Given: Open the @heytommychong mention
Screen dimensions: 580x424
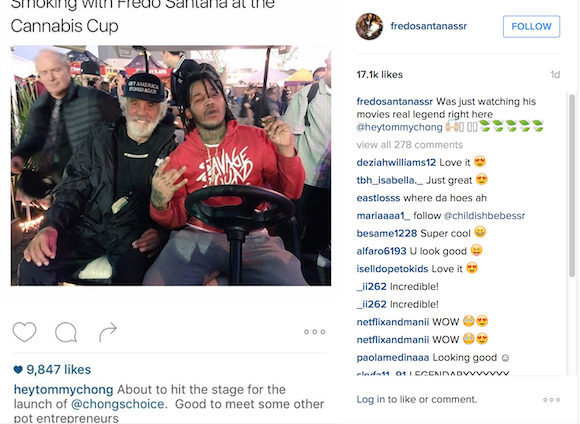Looking at the screenshot, I should coord(399,127).
